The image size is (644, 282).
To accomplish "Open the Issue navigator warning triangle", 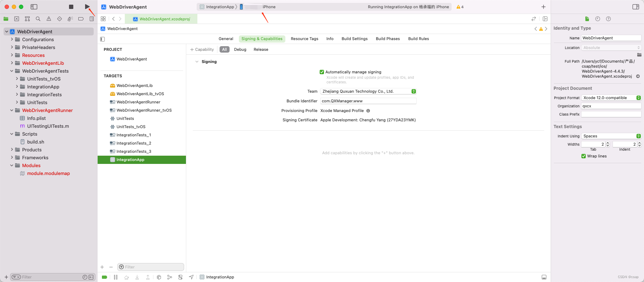I will 49,19.
